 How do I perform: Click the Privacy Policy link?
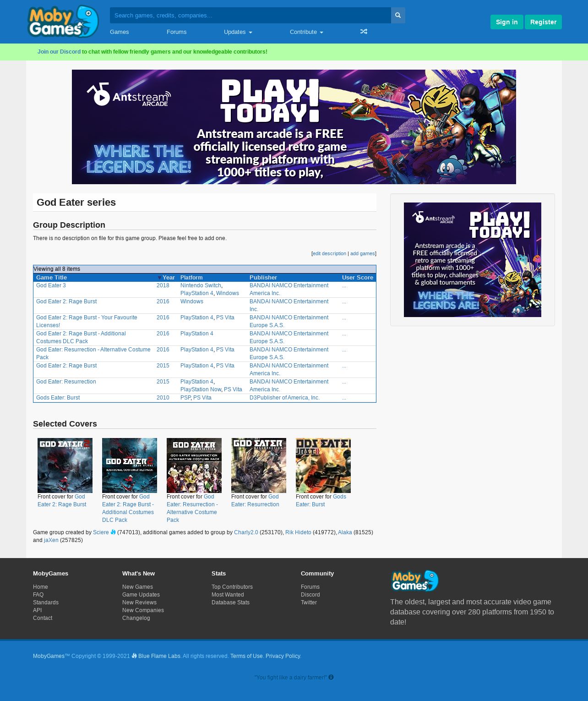coord(283,656)
